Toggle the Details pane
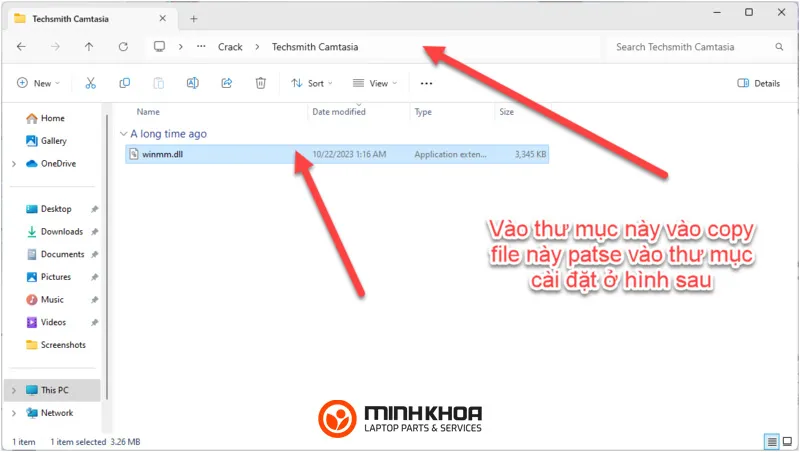Viewport: 800px width, 452px height. pyautogui.click(x=758, y=83)
